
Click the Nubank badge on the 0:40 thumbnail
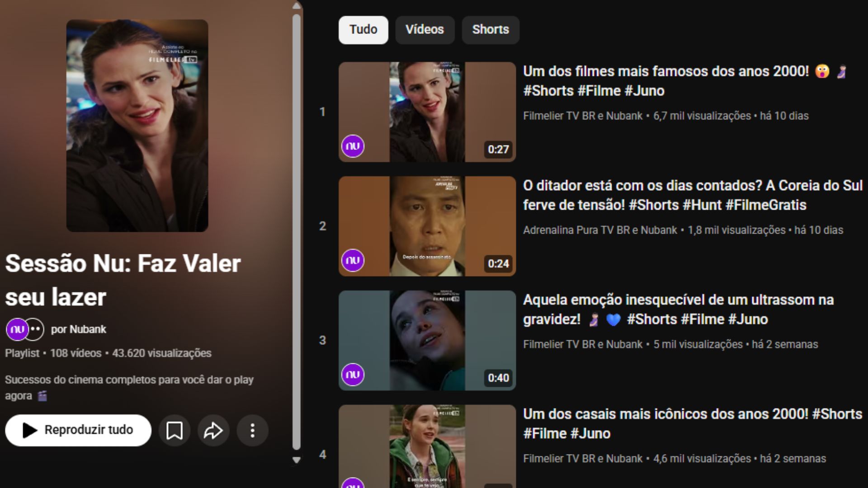353,375
